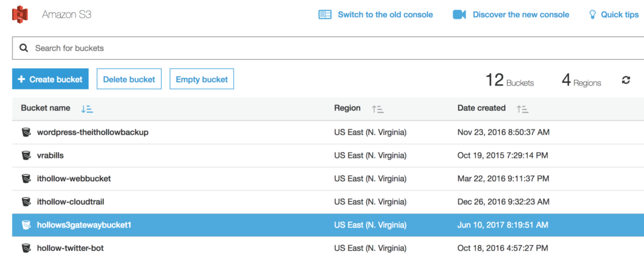Open the hollows3gatewaybucket1 bucket
The height and width of the screenshot is (259, 644).
[x=84, y=225]
